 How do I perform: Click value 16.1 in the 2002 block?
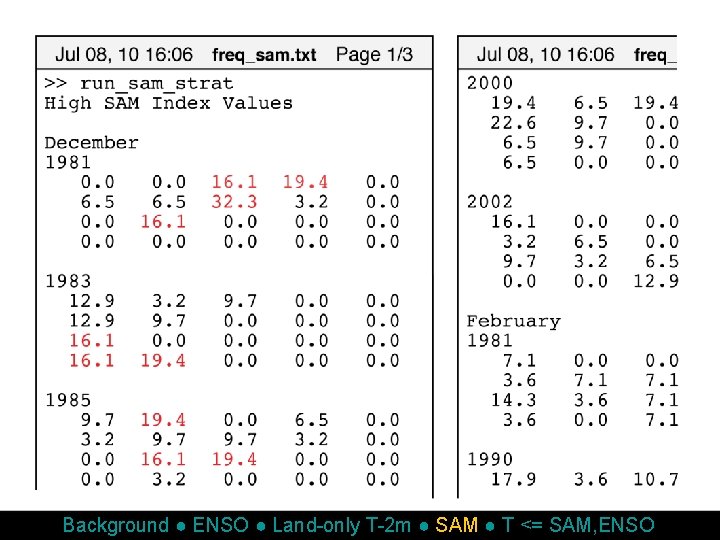pos(513,222)
